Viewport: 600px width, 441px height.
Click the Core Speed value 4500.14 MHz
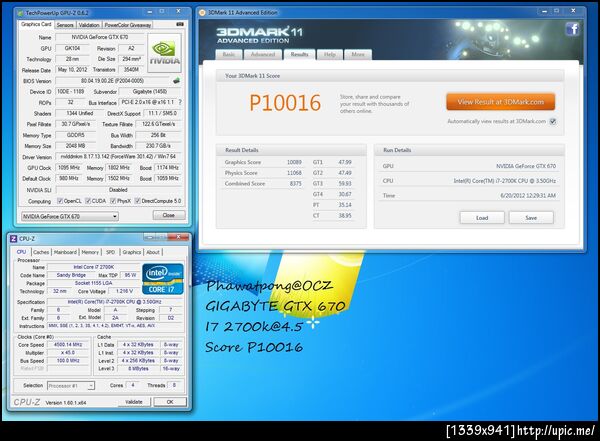(x=68, y=345)
